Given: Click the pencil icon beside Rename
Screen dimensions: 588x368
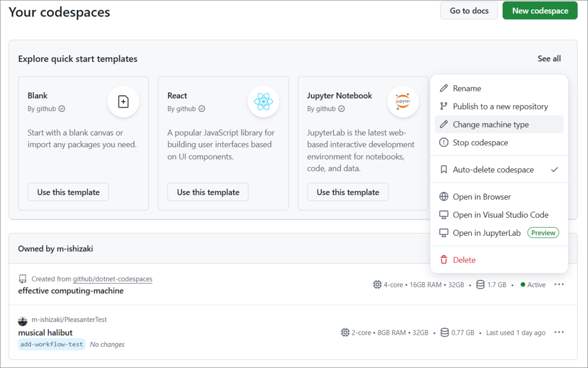Looking at the screenshot, I should point(444,89).
